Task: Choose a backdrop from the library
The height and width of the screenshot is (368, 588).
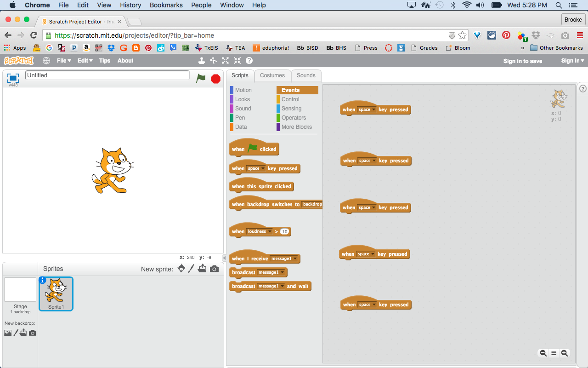Action: (8, 333)
